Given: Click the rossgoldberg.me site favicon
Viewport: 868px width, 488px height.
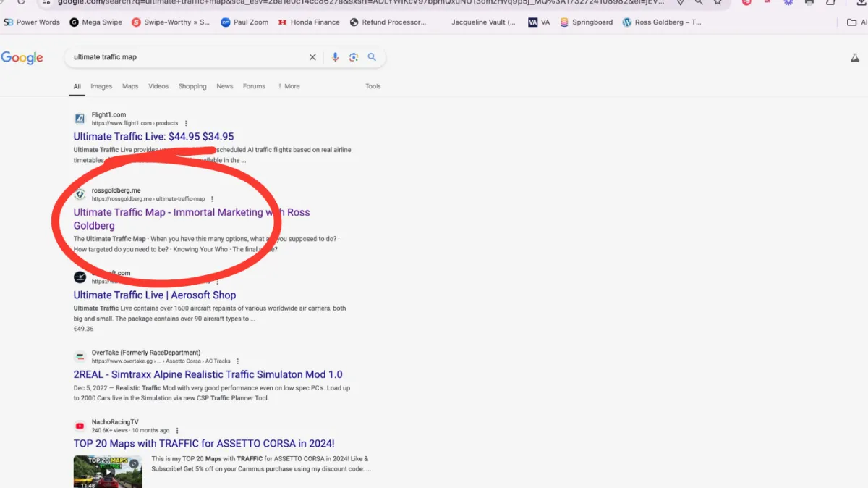Looking at the screenshot, I should 80,194.
